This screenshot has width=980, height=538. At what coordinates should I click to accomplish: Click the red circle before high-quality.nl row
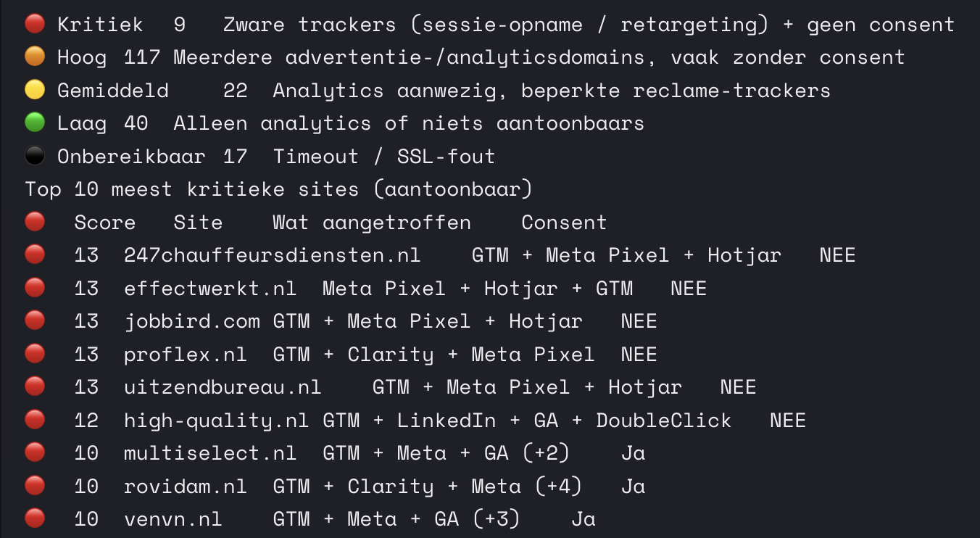tap(35, 421)
